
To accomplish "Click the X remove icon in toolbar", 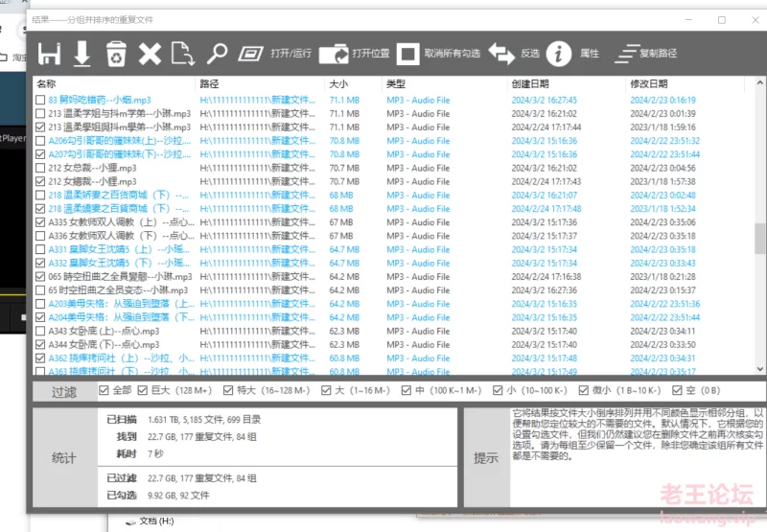I will [x=150, y=54].
